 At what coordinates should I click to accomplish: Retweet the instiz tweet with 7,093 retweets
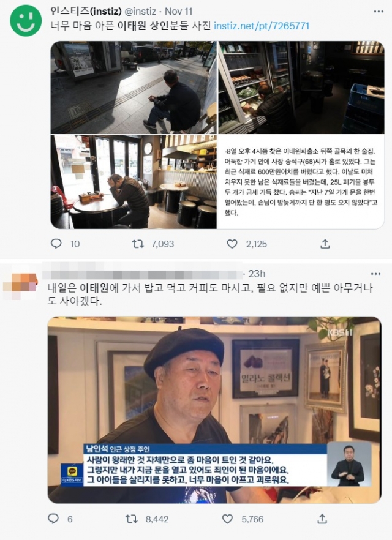coord(138,244)
